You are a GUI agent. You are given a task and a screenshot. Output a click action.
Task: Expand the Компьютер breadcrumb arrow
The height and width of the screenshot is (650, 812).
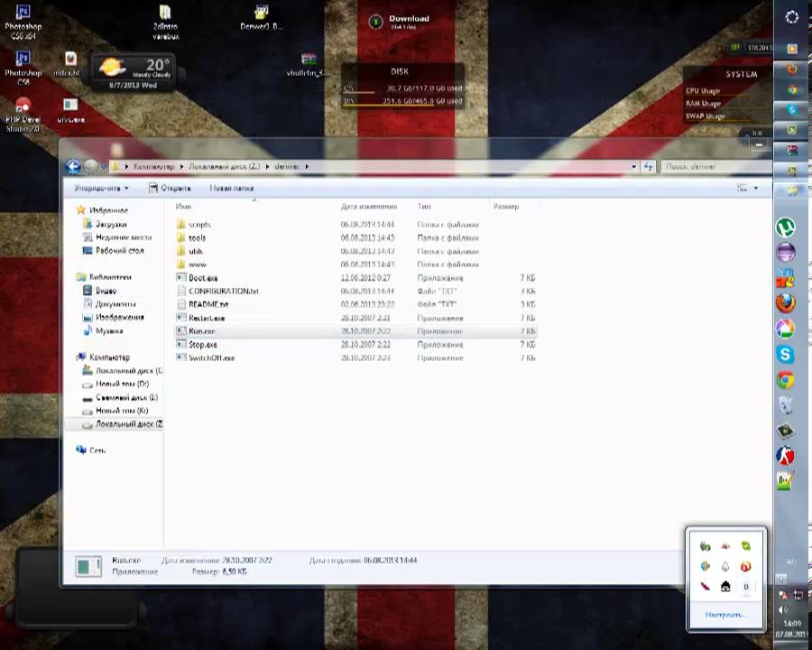pos(181,166)
